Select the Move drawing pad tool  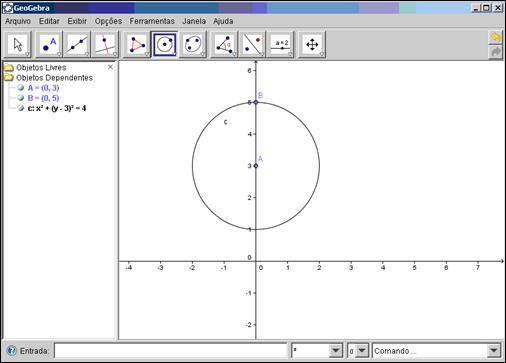(312, 44)
